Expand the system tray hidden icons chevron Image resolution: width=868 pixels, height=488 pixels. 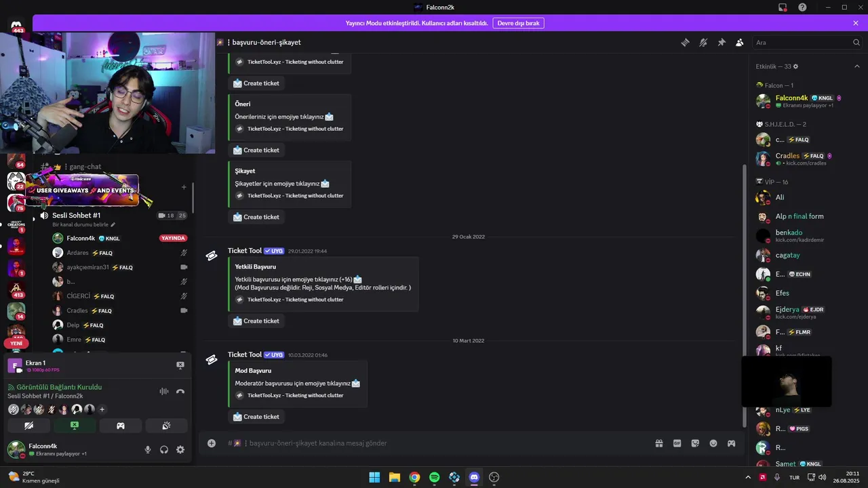(749, 477)
